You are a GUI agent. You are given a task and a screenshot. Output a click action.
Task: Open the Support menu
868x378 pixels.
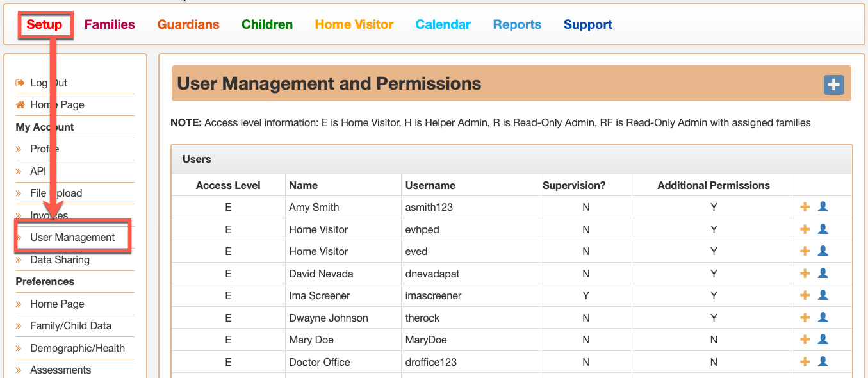pos(588,24)
